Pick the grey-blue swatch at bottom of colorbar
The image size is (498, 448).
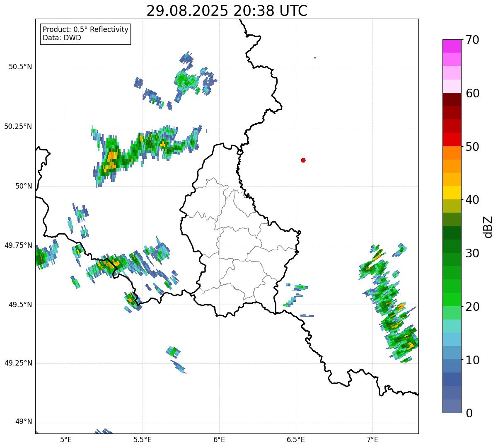point(452,406)
